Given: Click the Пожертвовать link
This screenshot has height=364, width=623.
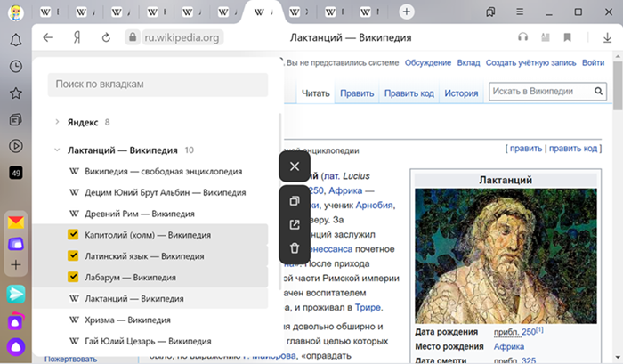Looking at the screenshot, I should [70, 359].
